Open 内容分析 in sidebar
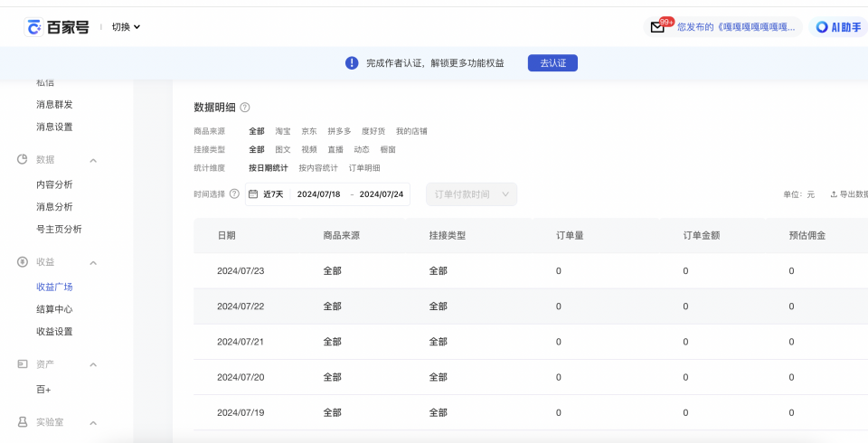Viewport: 868px width, 443px height. point(54,185)
